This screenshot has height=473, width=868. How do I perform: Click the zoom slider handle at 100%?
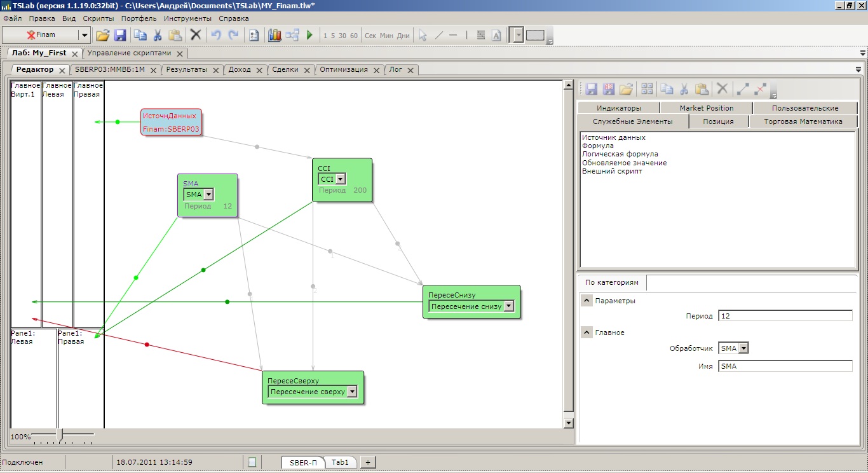click(59, 435)
